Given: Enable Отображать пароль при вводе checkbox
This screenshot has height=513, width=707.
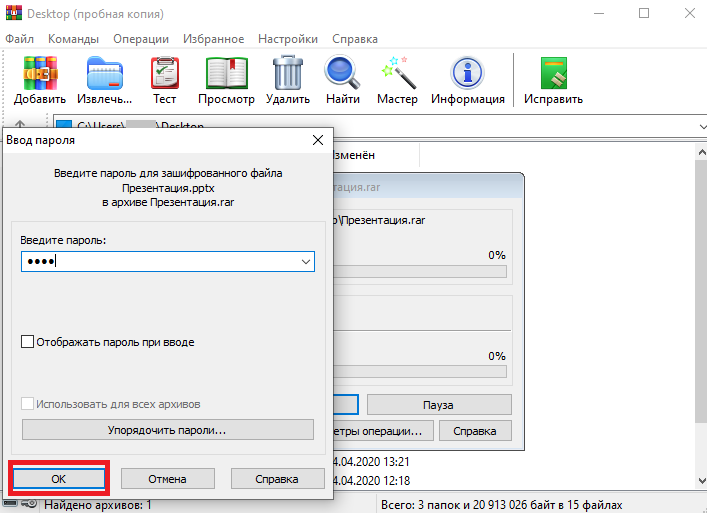Looking at the screenshot, I should coord(27,341).
